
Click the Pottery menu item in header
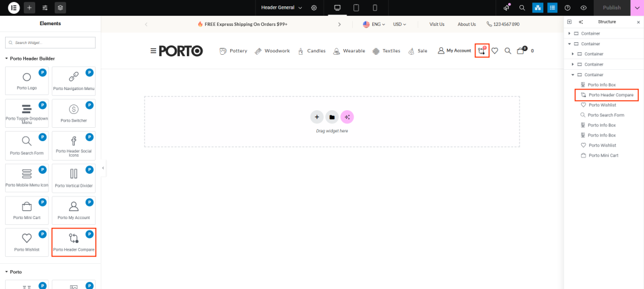coord(233,51)
